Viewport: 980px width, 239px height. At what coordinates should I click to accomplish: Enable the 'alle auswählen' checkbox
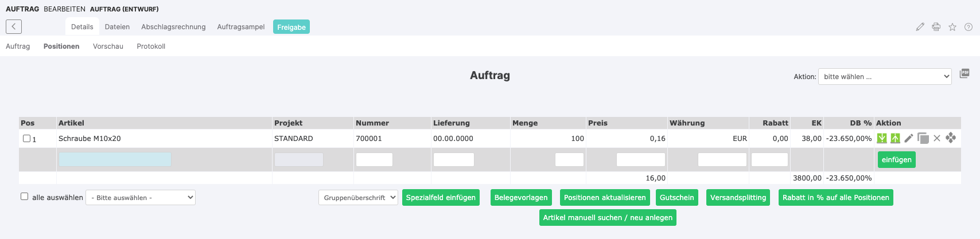25,197
